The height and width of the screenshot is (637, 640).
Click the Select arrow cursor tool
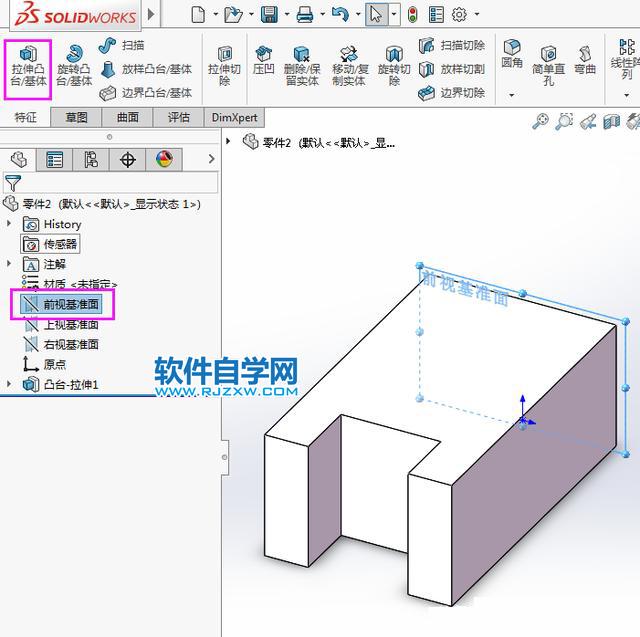tap(376, 15)
